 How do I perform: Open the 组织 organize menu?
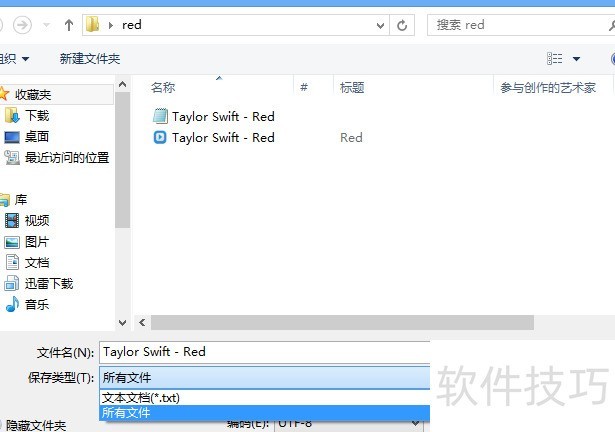click(13, 59)
